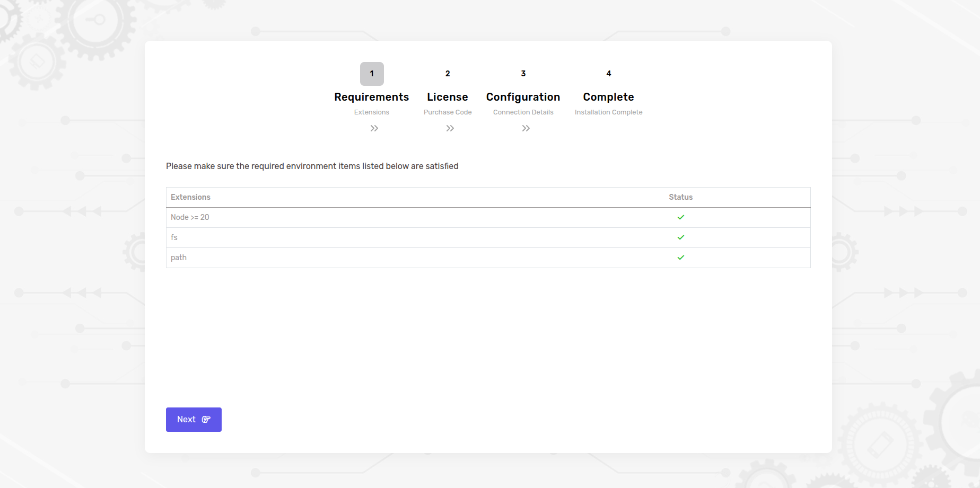Click double chevron under Requirements Extensions
The image size is (980, 488).
pos(374,128)
